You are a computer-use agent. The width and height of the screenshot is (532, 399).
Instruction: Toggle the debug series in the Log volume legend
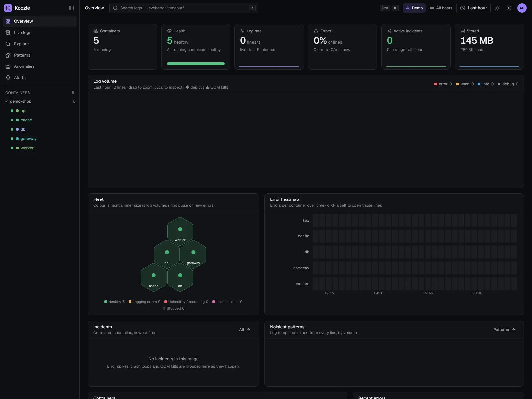pyautogui.click(x=508, y=84)
